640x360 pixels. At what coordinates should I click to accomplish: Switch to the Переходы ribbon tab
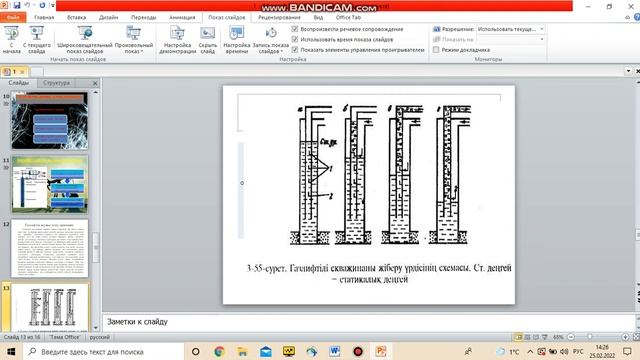click(x=144, y=17)
